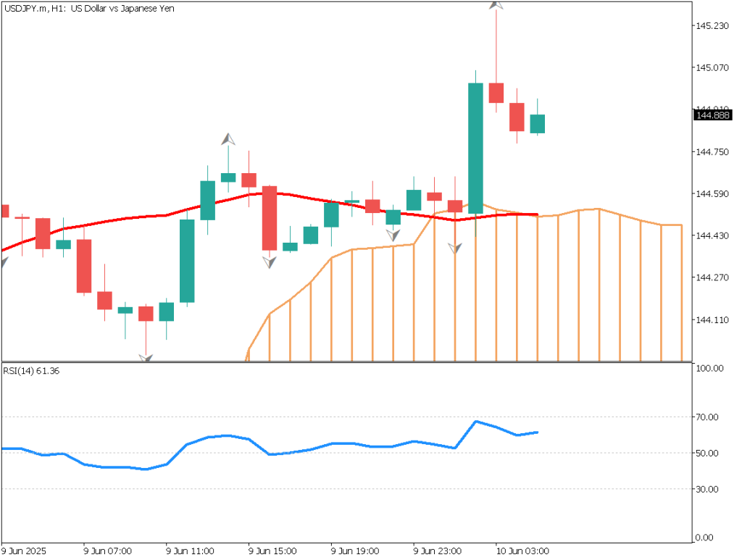Click the tallest green candle body

(475, 148)
